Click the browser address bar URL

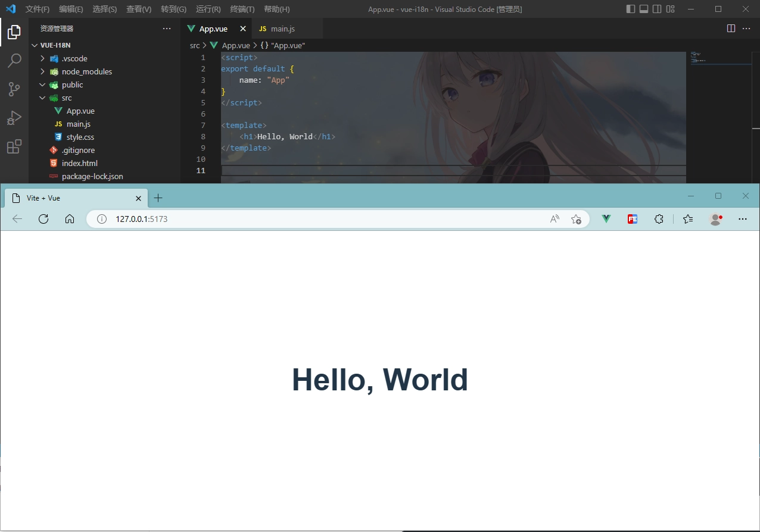(142, 219)
